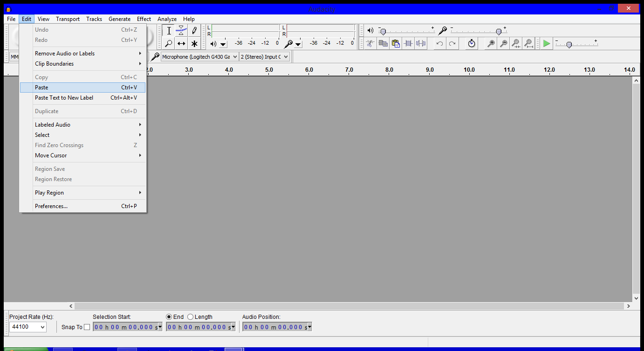Viewport: 644px width, 351px height.
Task: Select the Multi-Tool asterisk icon
Action: (194, 44)
